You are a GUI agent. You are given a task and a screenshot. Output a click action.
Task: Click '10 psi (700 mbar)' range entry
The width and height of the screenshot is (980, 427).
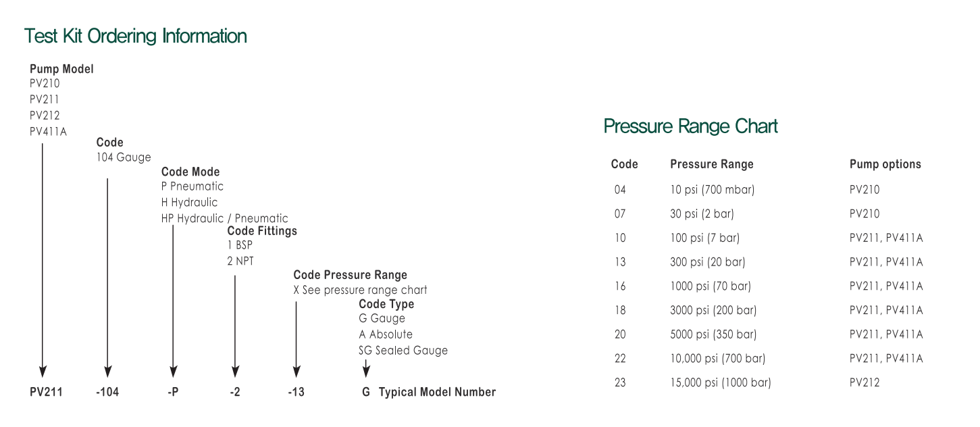click(x=712, y=189)
